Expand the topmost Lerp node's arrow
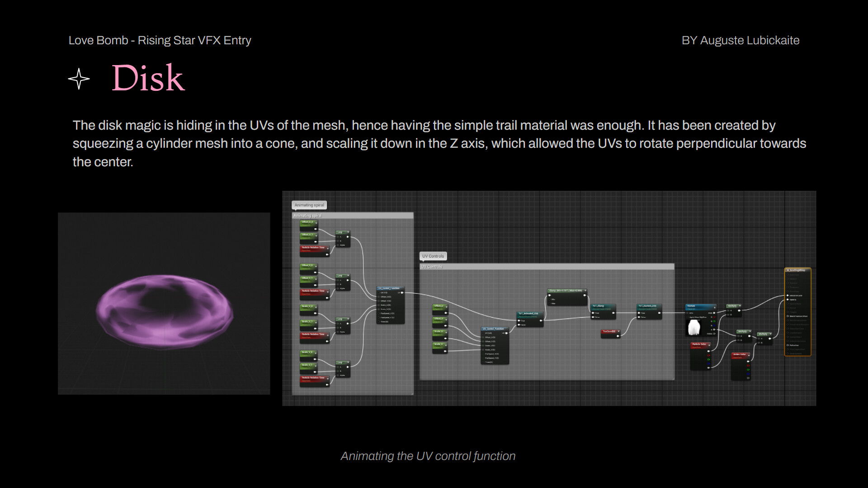Screen dimensions: 868x488 pyautogui.click(x=348, y=232)
